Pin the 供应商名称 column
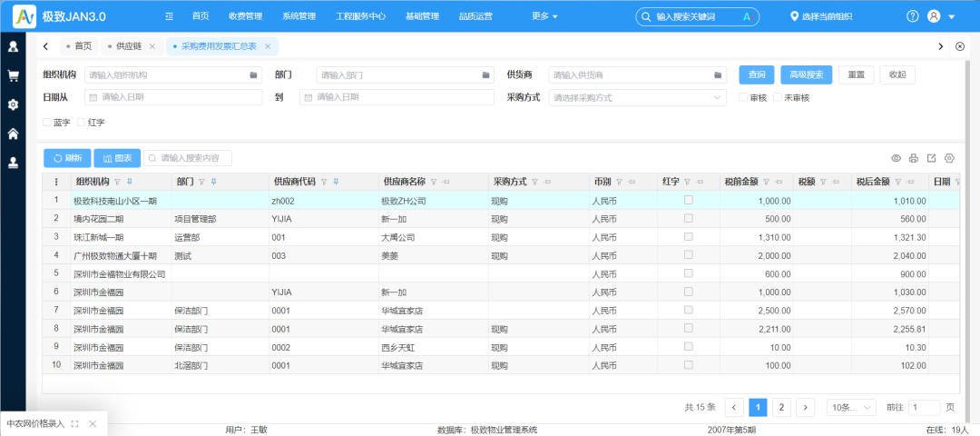The height and width of the screenshot is (436, 980). (x=446, y=182)
